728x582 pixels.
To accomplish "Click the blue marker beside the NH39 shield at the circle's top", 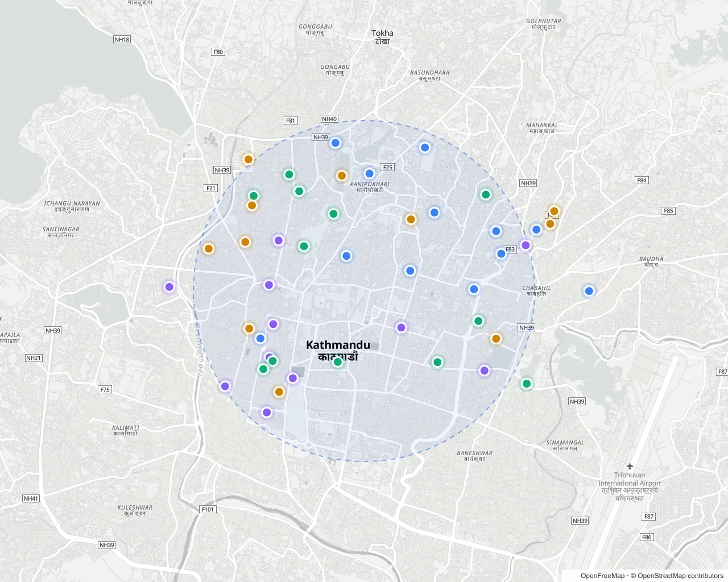I will click(x=336, y=143).
